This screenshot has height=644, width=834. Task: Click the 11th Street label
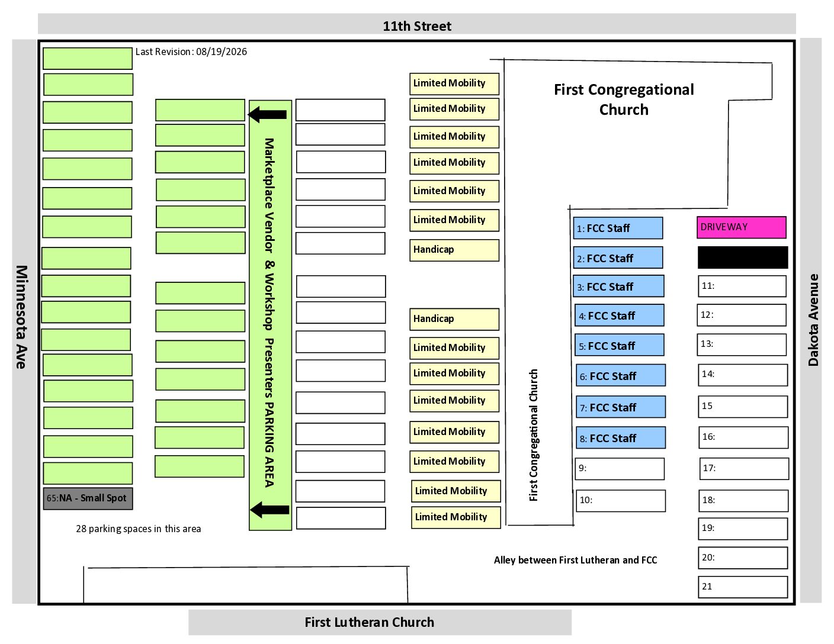coord(417,26)
